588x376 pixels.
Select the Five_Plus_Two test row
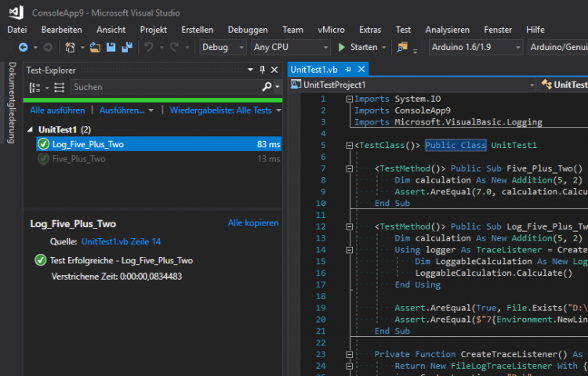coord(158,159)
